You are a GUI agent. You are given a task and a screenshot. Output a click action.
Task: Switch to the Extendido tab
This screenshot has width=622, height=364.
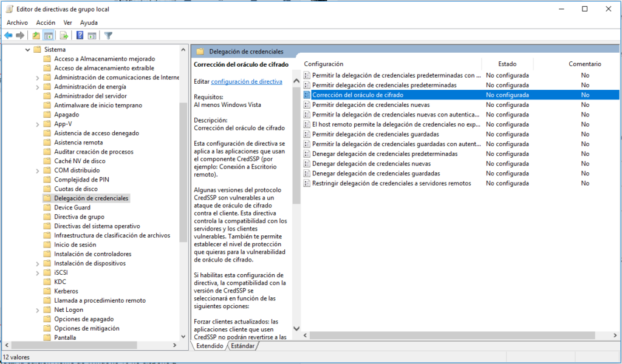tap(210, 346)
